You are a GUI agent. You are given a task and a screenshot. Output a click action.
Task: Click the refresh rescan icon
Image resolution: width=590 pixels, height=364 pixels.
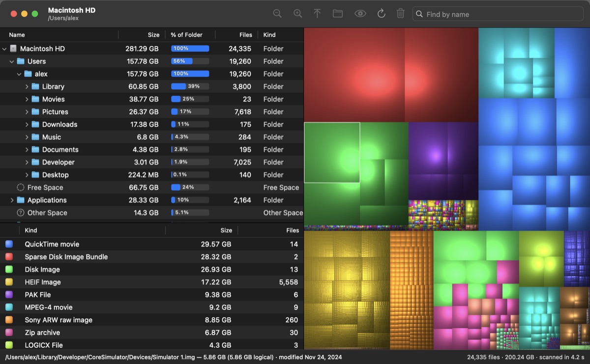point(381,14)
